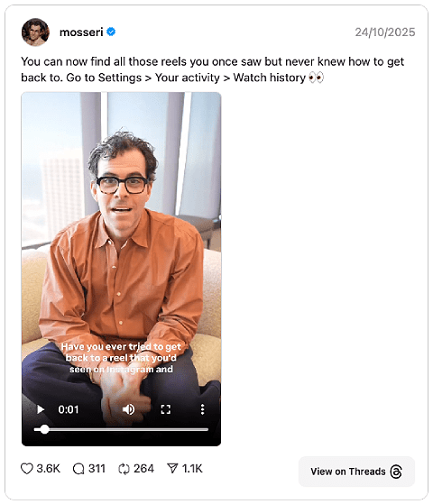The image size is (433, 504).
Task: Click the blue verified badge
Action: [111, 32]
